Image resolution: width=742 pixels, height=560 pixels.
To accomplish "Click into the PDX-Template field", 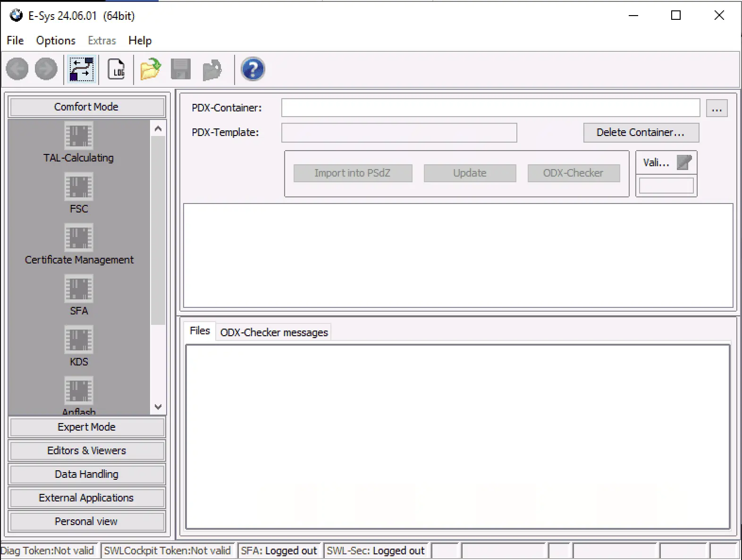I will [399, 133].
